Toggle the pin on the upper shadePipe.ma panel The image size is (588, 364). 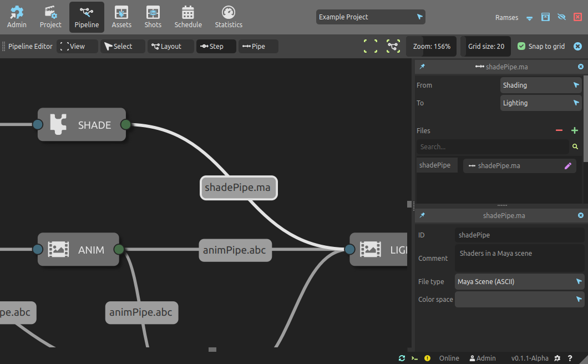(x=422, y=67)
